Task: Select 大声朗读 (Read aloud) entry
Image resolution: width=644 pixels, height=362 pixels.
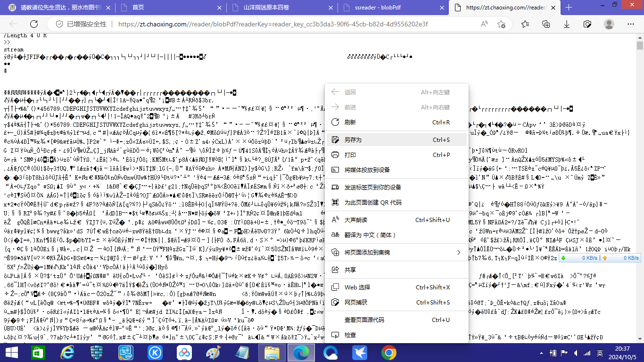Action: [396, 220]
